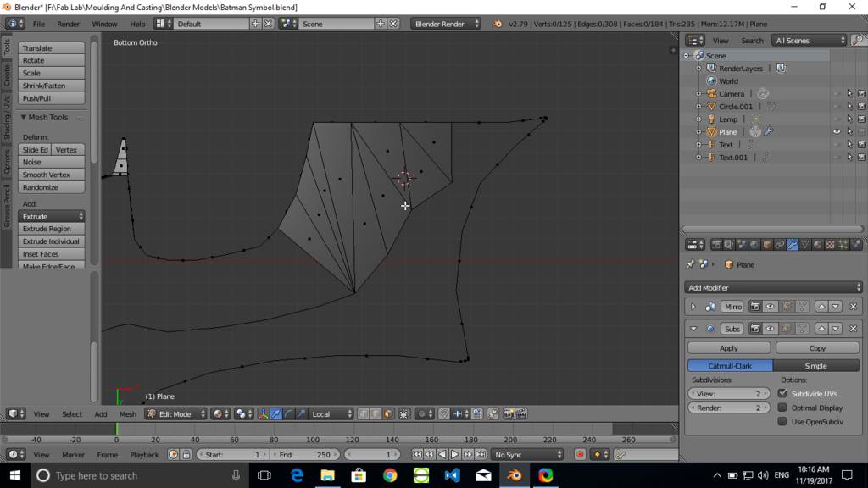Image resolution: width=868 pixels, height=488 pixels.
Task: Apply the Subsurf modifier
Action: click(728, 348)
